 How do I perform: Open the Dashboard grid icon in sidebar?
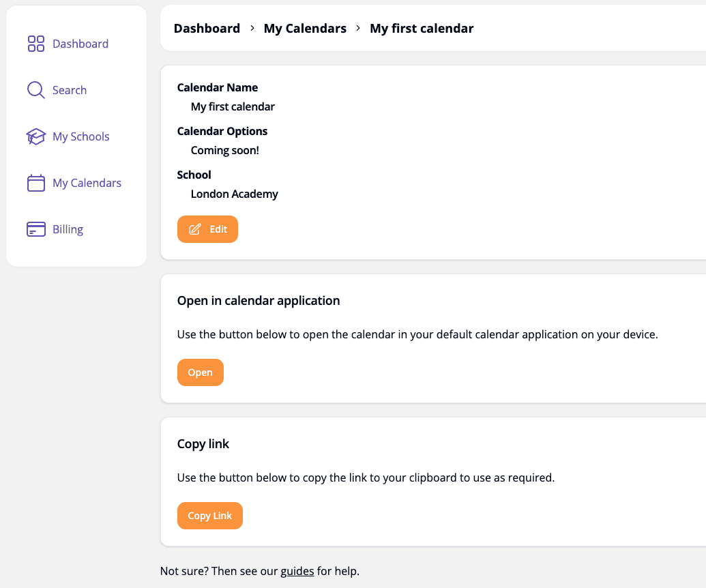point(36,43)
